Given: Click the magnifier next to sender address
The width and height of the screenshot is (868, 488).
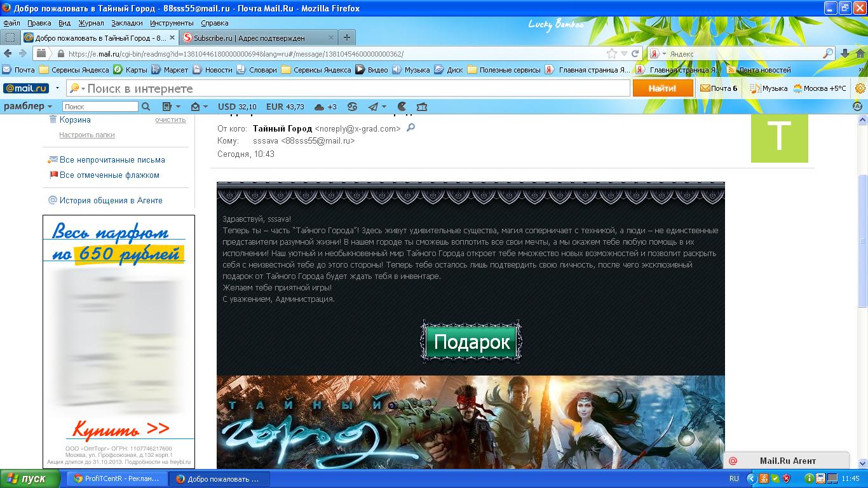Looking at the screenshot, I should (x=410, y=128).
